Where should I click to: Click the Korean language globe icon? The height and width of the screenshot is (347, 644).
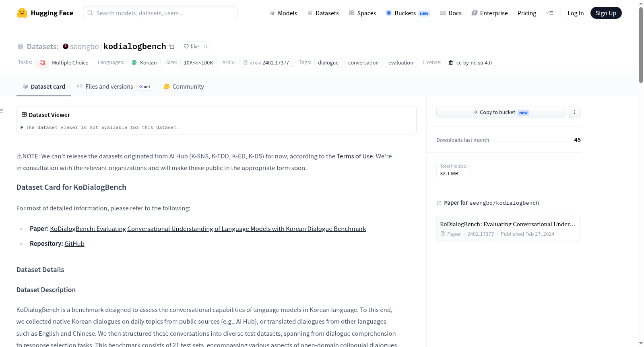point(134,62)
